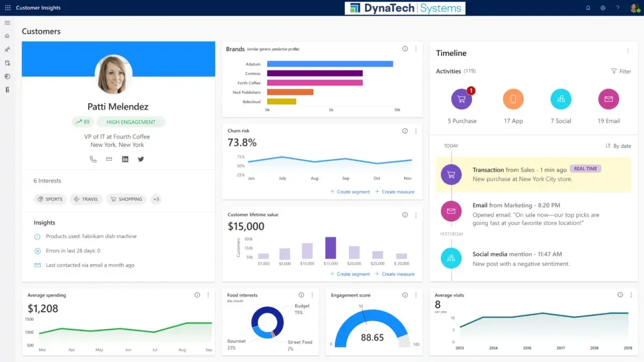Click Create measure under Customer lifetime value

click(x=395, y=274)
